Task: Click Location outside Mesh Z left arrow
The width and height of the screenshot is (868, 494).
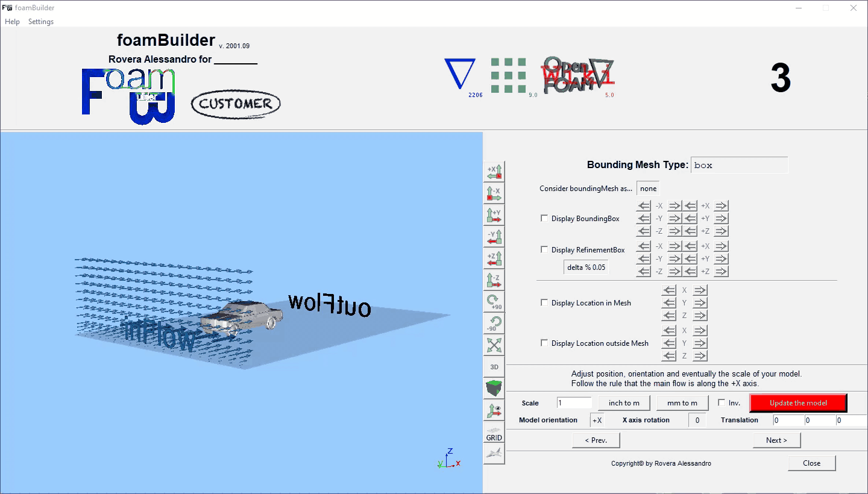Action: [669, 356]
